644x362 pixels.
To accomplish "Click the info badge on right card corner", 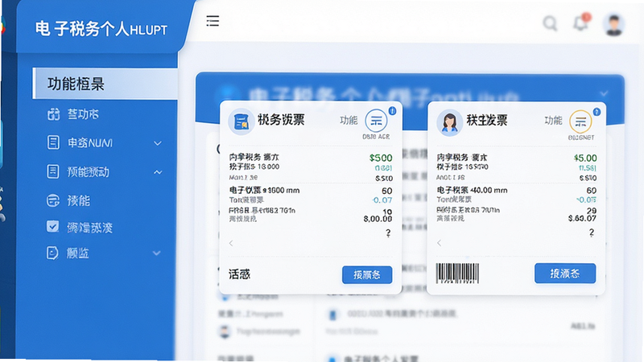I will tap(597, 112).
